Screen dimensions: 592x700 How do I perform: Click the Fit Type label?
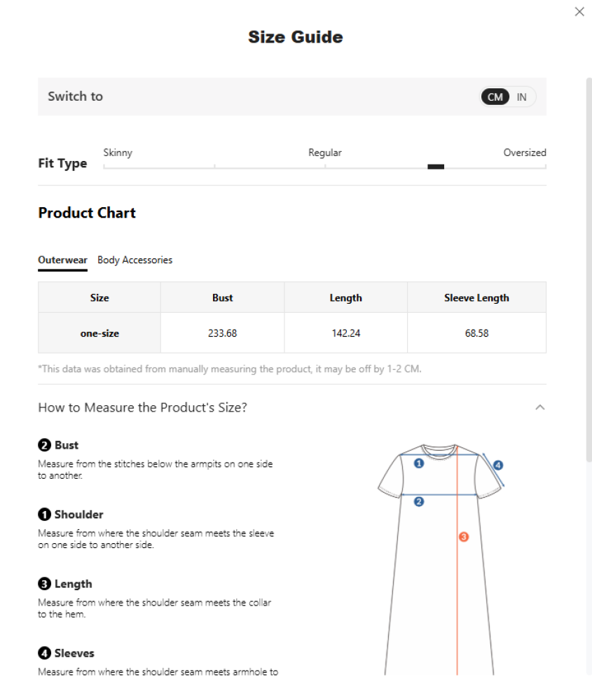point(62,163)
